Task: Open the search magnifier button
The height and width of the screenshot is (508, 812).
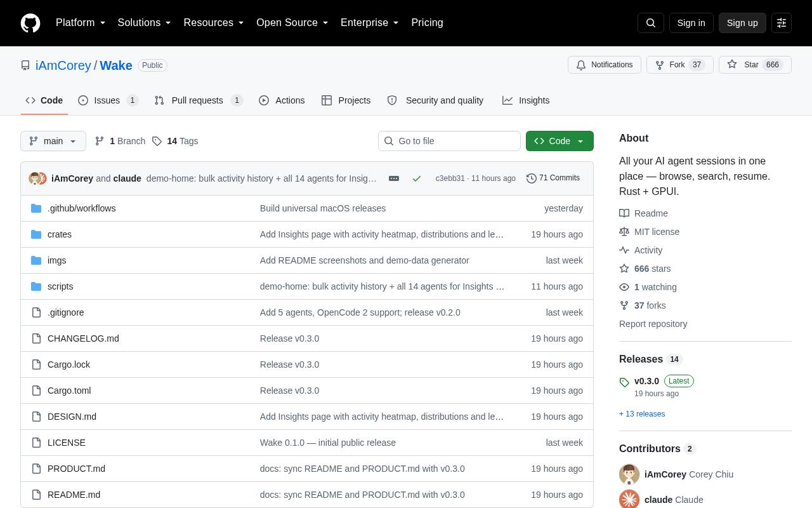Action: 651,23
